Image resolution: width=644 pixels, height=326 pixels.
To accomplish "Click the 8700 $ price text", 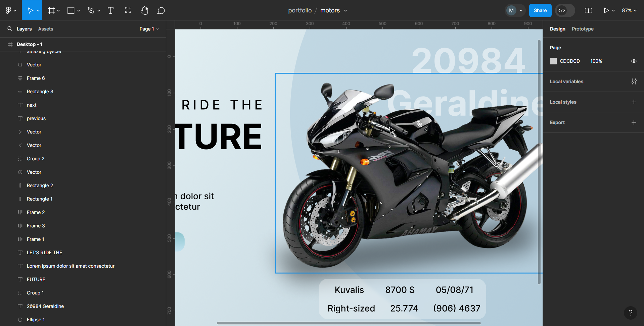I will click(x=400, y=290).
